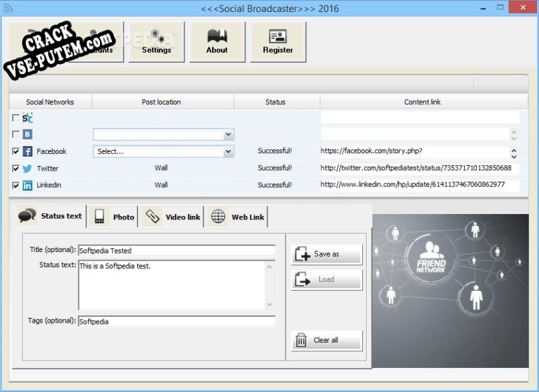Click the Save as button

click(x=327, y=254)
